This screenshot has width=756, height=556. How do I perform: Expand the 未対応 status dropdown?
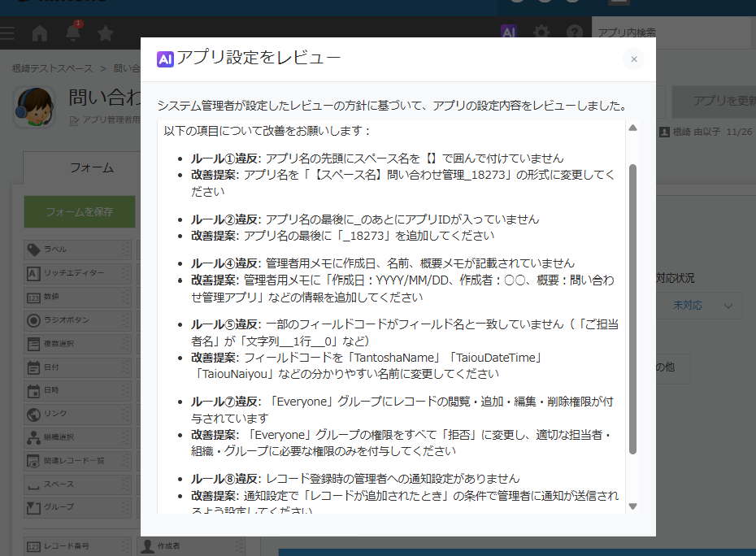point(703,306)
